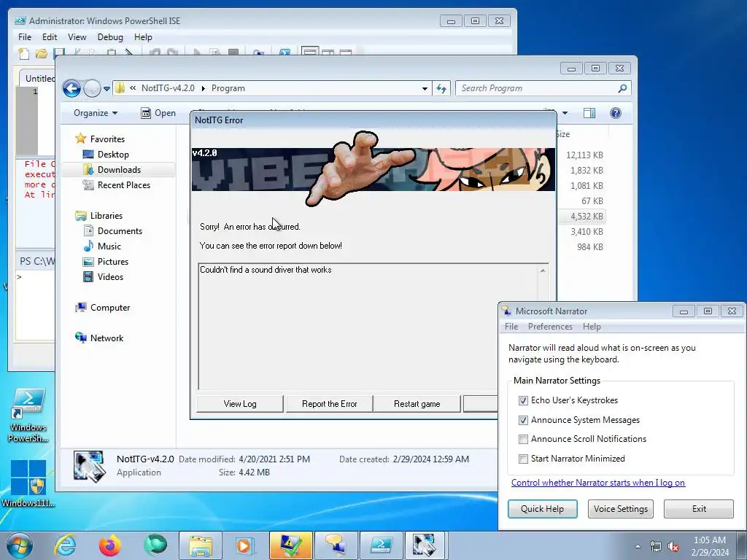Switch to the NotITG taskbar button
747x560 pixels.
[x=424, y=545]
